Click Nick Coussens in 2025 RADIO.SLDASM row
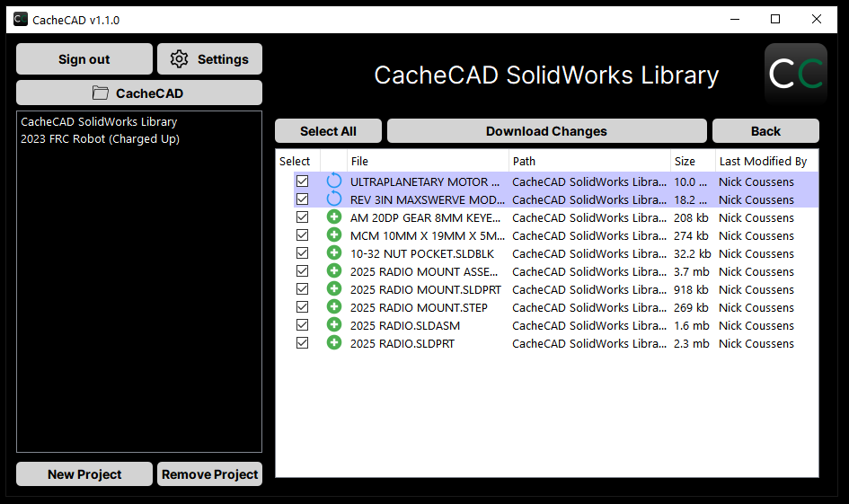 click(x=756, y=325)
